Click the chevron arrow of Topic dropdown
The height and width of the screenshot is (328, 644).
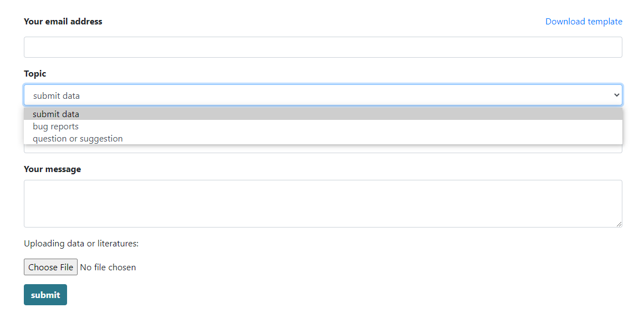point(616,95)
